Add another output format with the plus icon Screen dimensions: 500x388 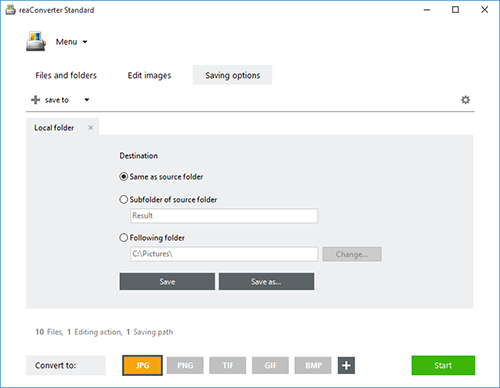(x=346, y=365)
